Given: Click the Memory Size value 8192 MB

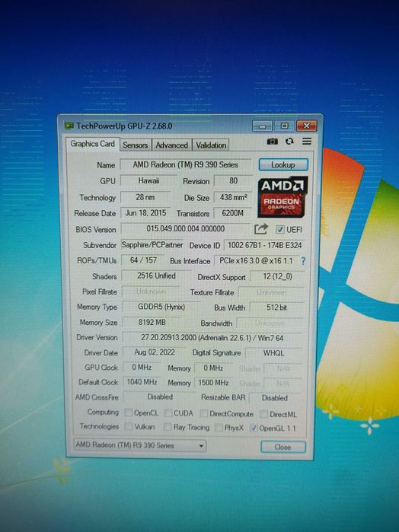Looking at the screenshot, I should click(152, 323).
